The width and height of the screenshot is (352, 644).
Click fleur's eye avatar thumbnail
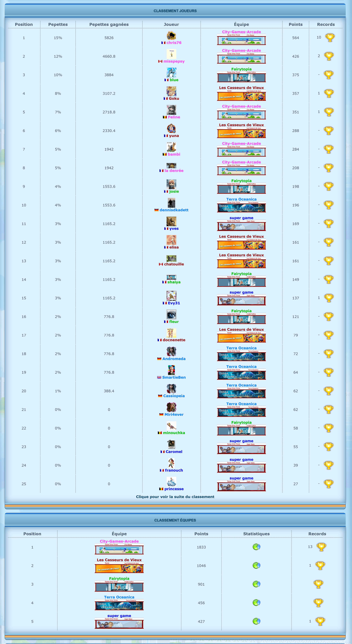tap(171, 314)
